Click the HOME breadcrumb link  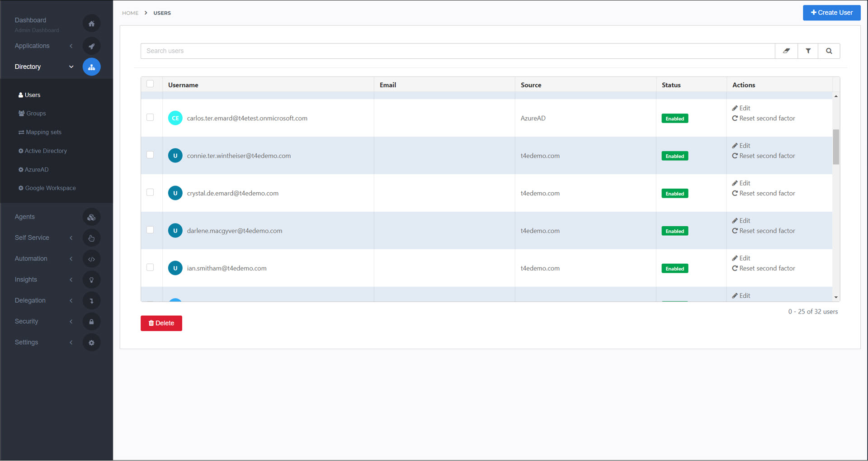[x=130, y=13]
